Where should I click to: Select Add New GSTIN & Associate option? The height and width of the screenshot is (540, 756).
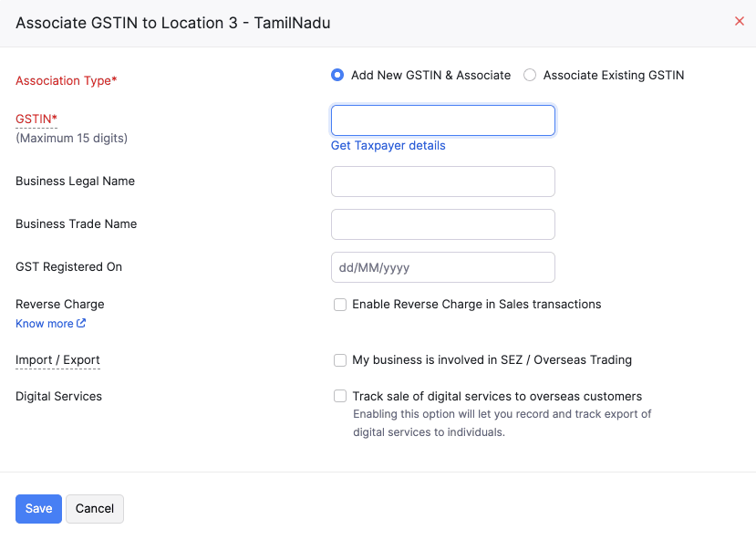point(337,75)
